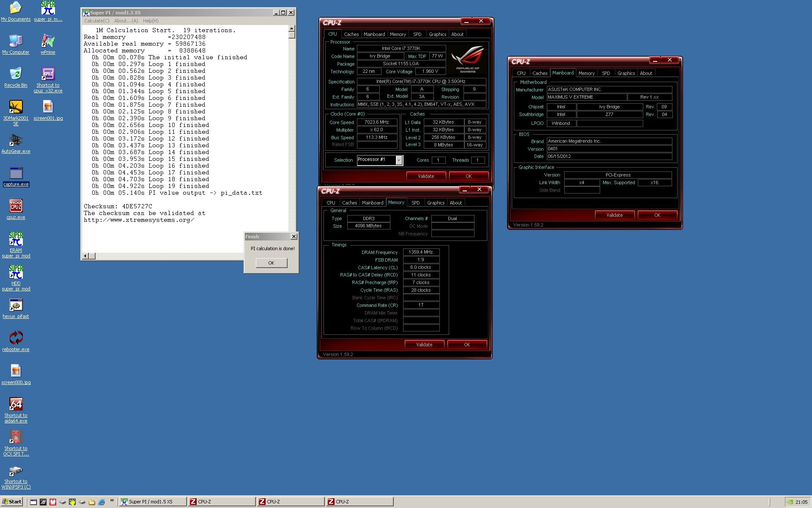The width and height of the screenshot is (812, 508).
Task: Click Validate in the Mainboard CPU-Z window
Action: tap(614, 215)
